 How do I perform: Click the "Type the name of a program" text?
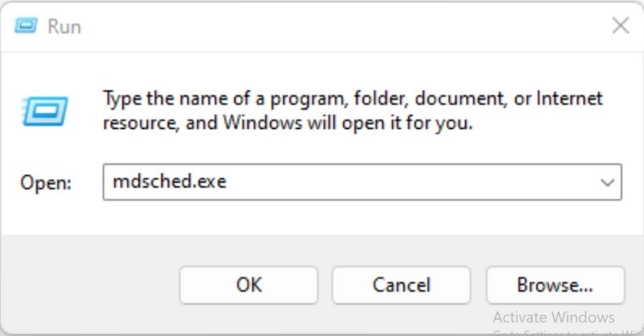[x=217, y=100]
